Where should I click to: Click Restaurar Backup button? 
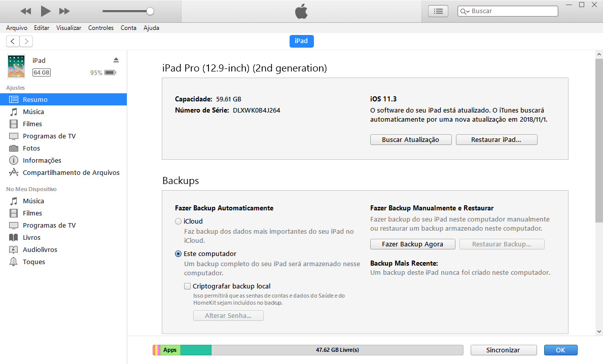click(x=502, y=244)
